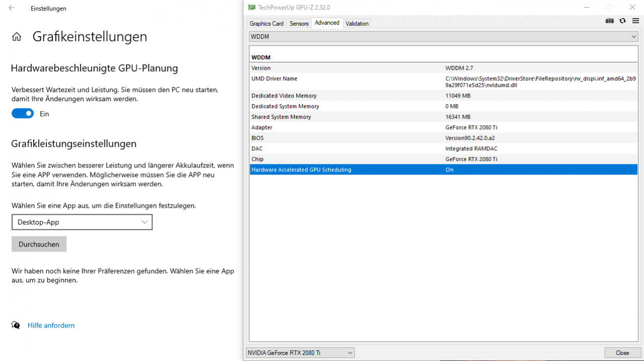Open the WDDM category dropdown
The width and height of the screenshot is (644, 361).
(443, 37)
